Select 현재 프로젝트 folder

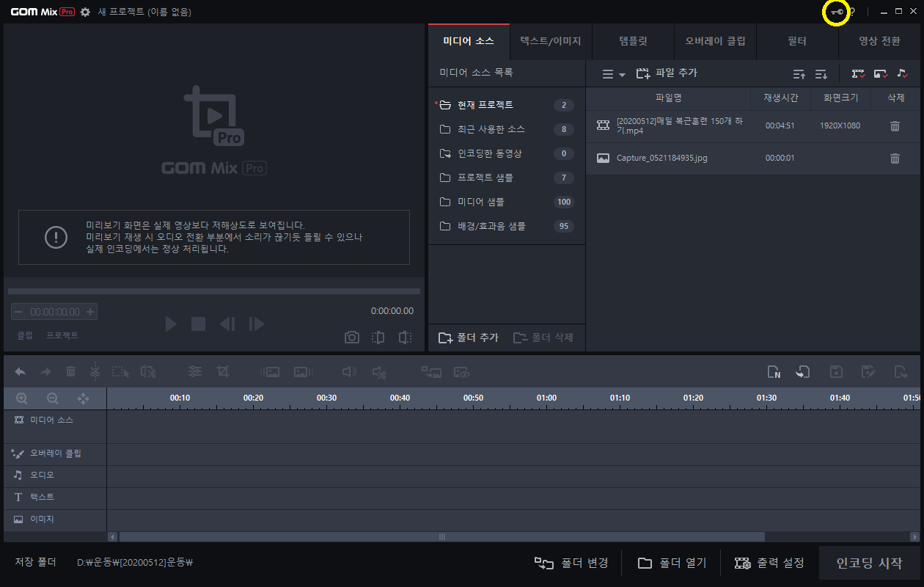tap(506, 105)
